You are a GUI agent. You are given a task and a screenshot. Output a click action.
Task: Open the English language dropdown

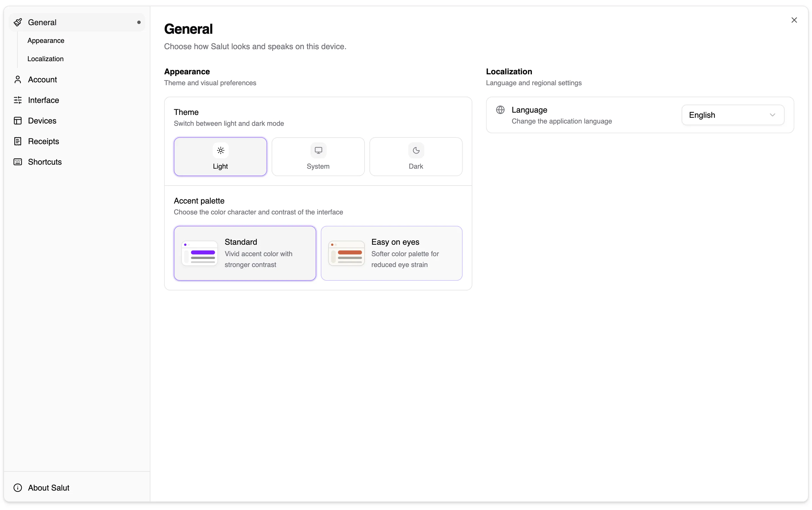point(733,115)
